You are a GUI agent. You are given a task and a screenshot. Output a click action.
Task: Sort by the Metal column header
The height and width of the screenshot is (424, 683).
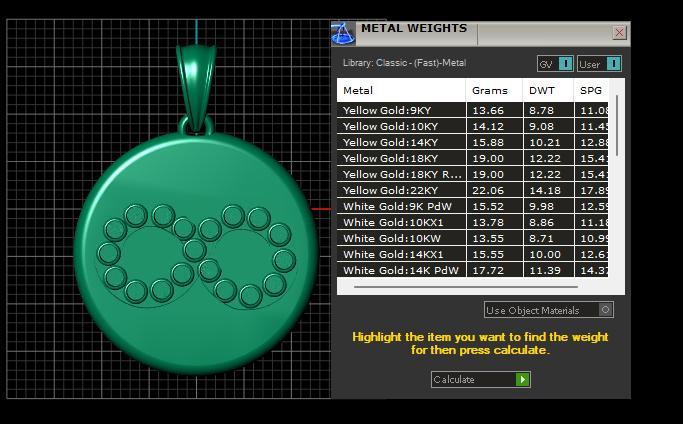[x=401, y=91]
